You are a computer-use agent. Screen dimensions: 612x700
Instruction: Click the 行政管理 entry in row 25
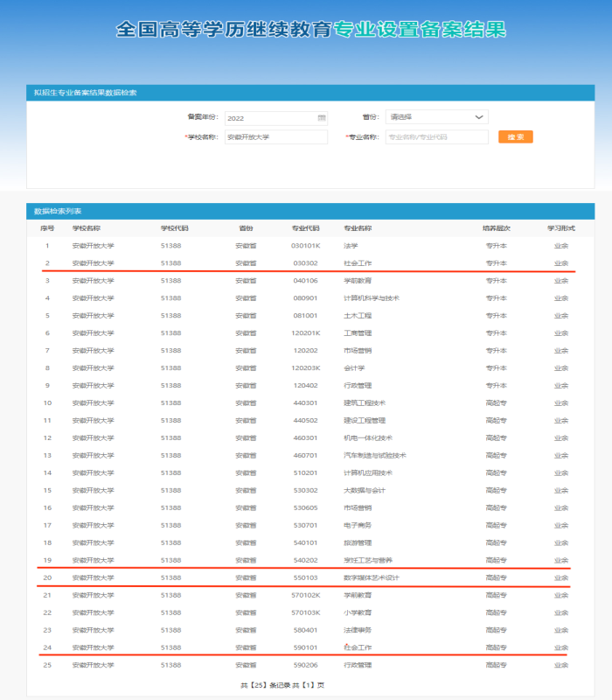[358, 665]
